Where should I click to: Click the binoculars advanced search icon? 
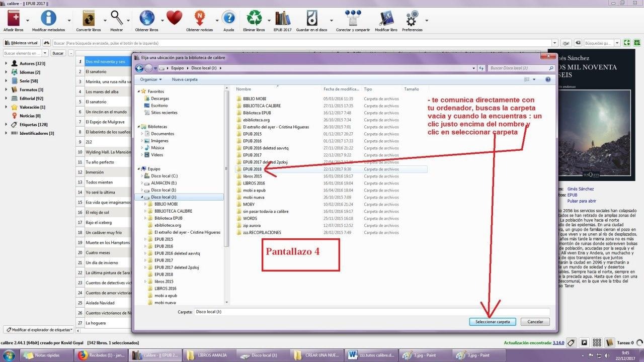[x=46, y=43]
